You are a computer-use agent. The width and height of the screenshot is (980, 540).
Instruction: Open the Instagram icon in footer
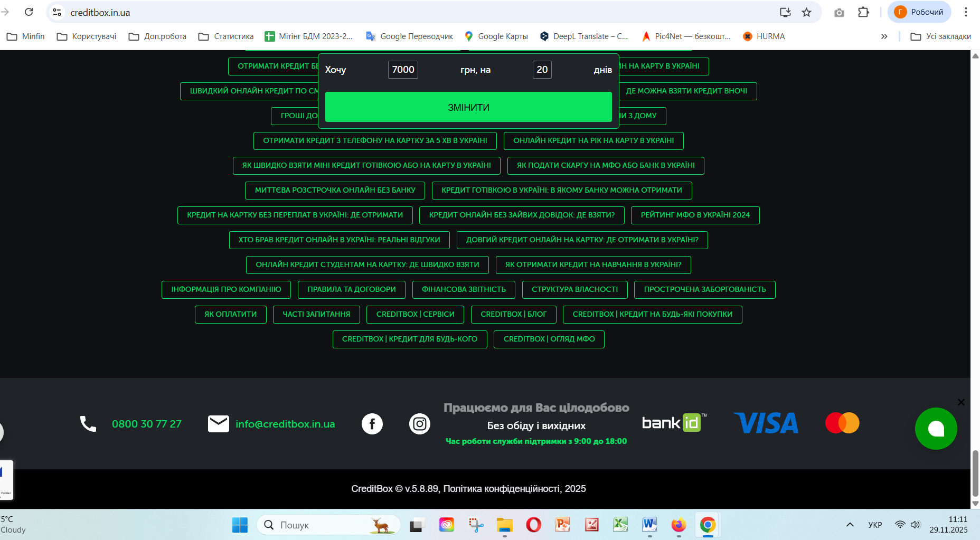420,424
